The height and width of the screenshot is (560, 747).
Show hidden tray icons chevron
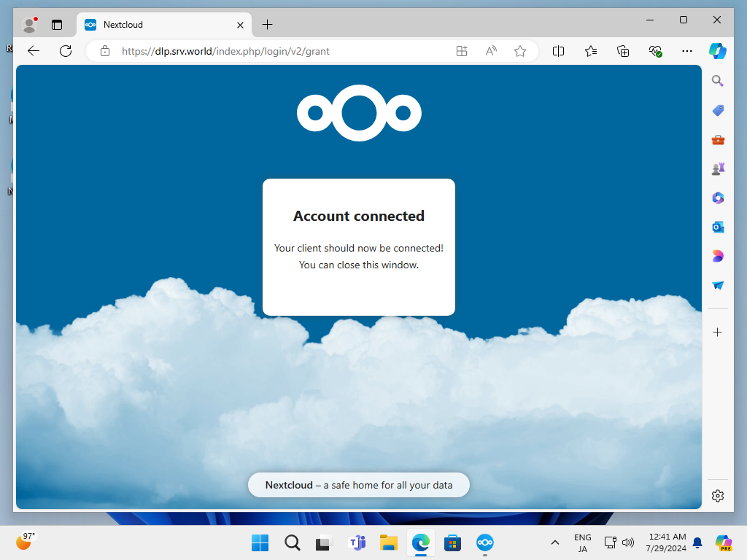click(555, 542)
